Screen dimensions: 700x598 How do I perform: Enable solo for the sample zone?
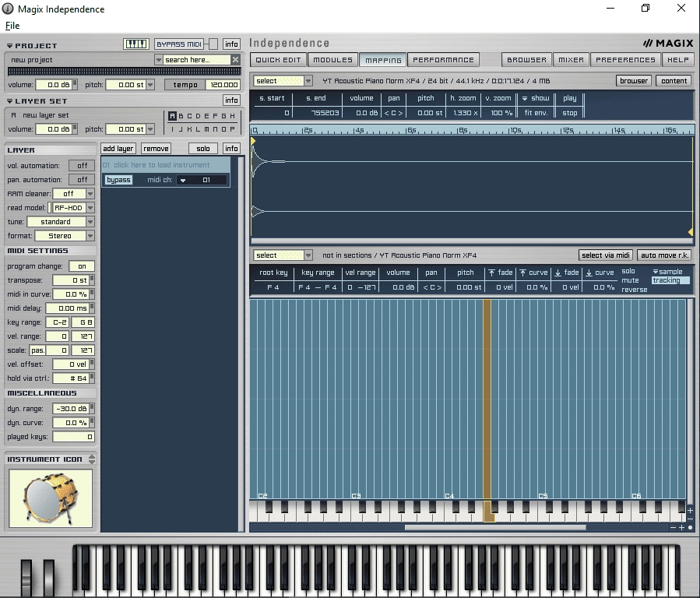[x=628, y=271]
